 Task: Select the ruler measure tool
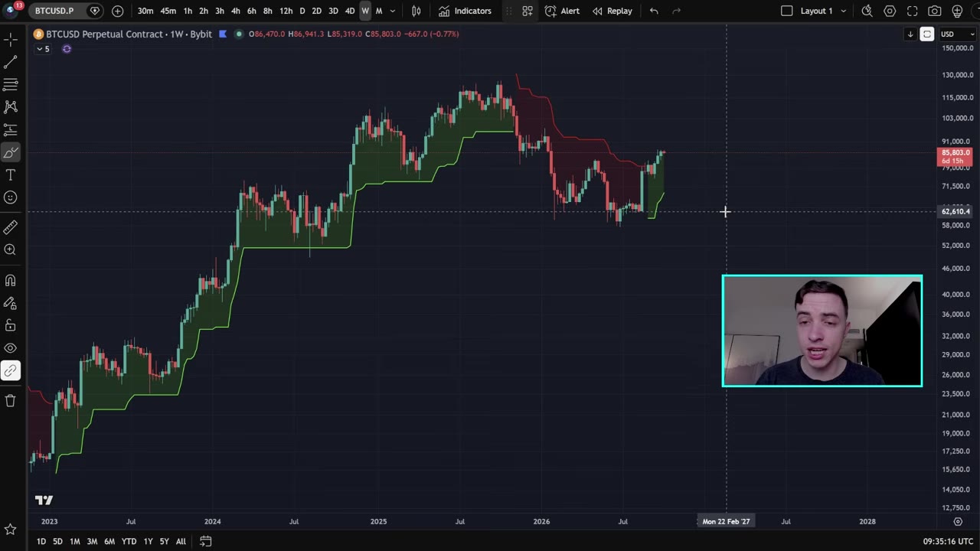click(x=11, y=227)
